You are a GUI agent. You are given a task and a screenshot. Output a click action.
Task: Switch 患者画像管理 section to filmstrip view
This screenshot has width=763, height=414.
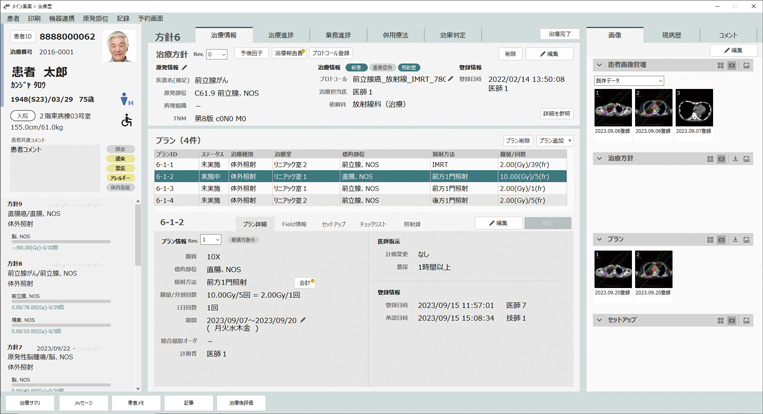[732, 65]
